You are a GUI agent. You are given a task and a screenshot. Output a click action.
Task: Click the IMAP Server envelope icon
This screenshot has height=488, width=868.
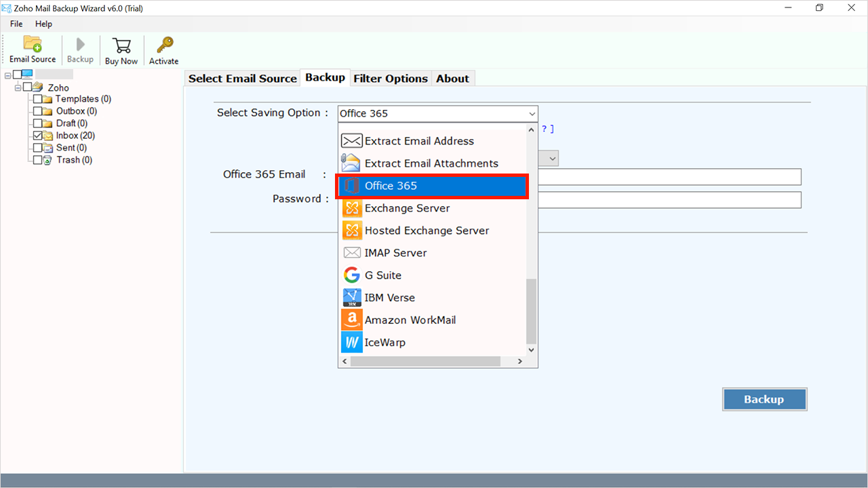[352, 253]
